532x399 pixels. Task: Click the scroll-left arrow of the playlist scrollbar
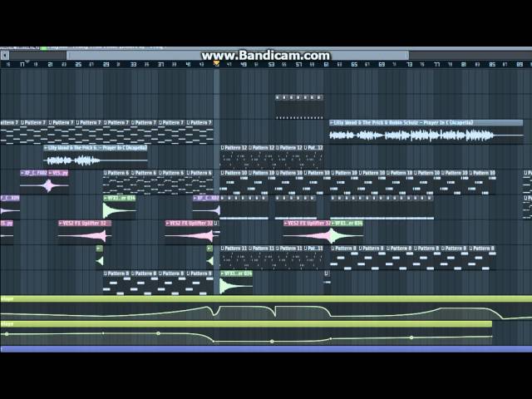tap(4, 55)
